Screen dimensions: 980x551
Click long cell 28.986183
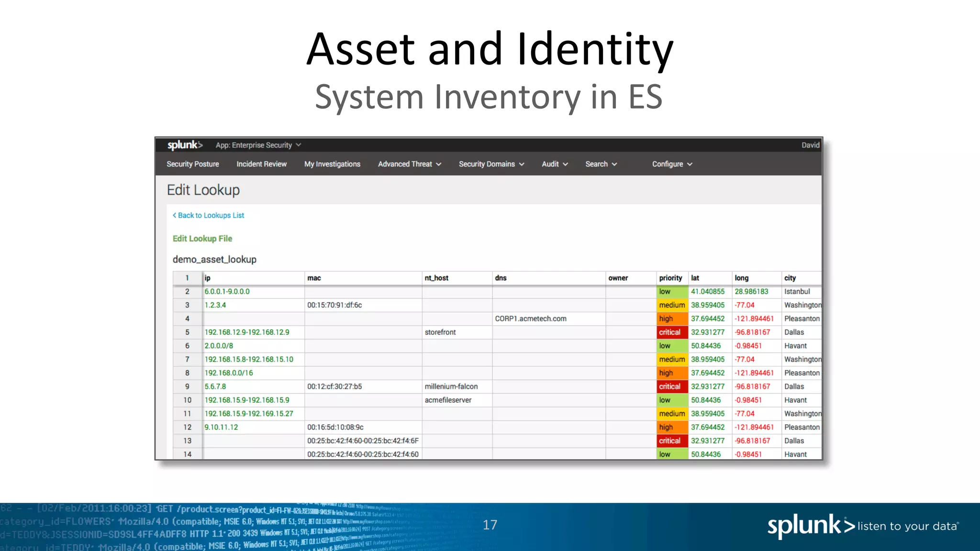(757, 292)
